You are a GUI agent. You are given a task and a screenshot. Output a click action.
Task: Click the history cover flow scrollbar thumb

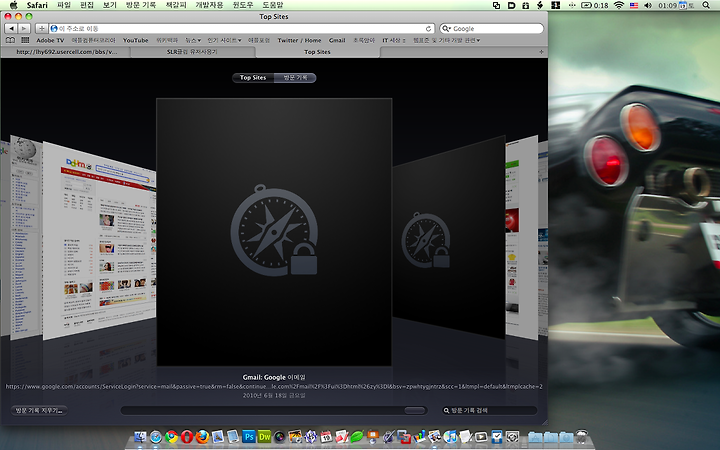415,411
